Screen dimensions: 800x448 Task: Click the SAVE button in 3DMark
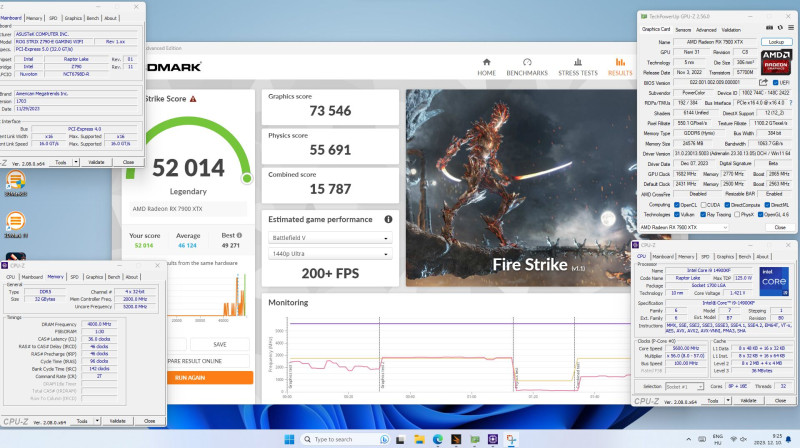[x=220, y=344]
